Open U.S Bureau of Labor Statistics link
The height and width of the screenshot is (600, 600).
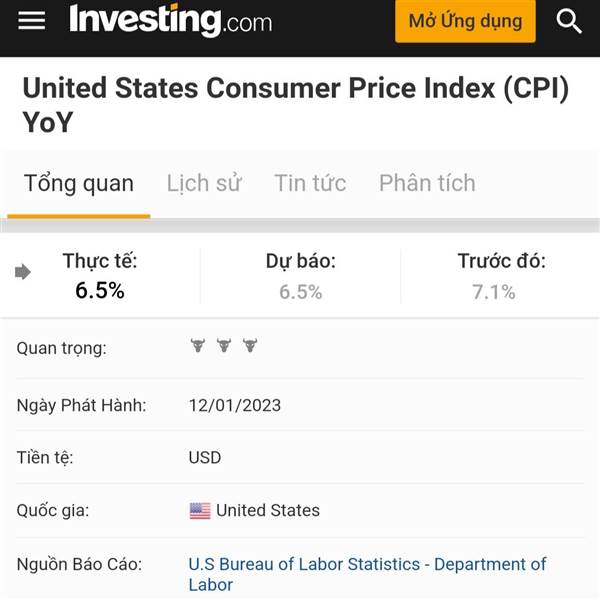(x=367, y=574)
